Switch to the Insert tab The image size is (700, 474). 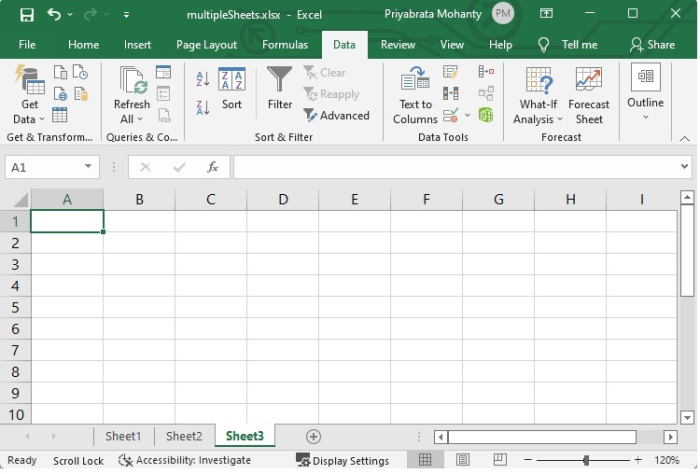[x=138, y=45]
